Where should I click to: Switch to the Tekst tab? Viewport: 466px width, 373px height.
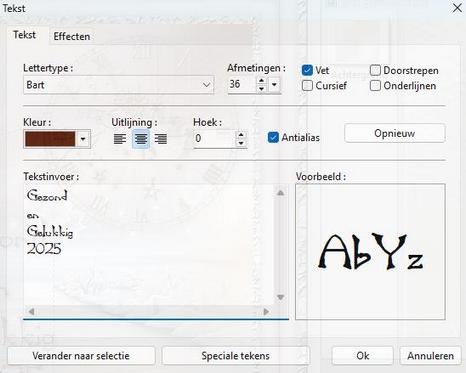pos(24,35)
